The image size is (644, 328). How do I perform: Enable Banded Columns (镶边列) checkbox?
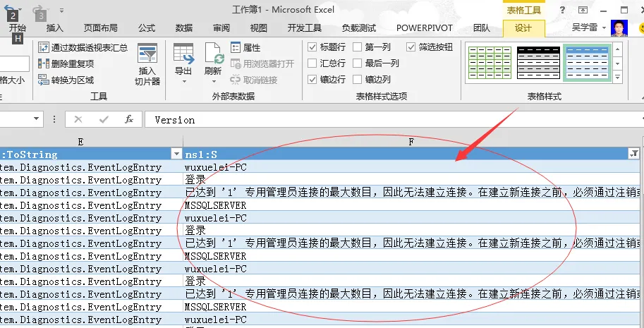tap(358, 79)
